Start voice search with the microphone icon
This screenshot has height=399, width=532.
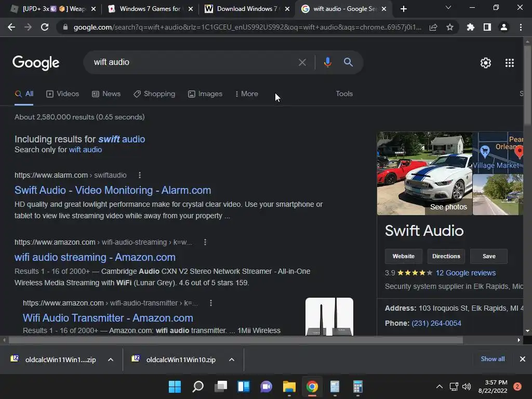point(327,62)
